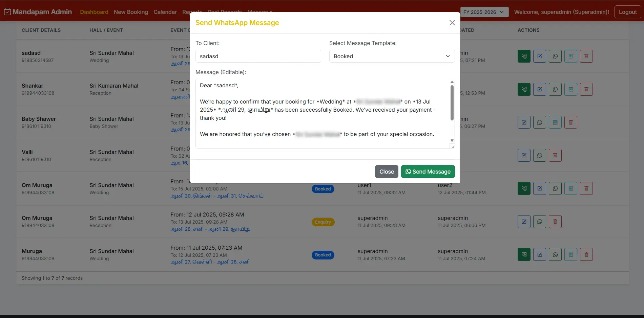Click the grey Close button in dialog
The height and width of the screenshot is (318, 644).
point(387,172)
